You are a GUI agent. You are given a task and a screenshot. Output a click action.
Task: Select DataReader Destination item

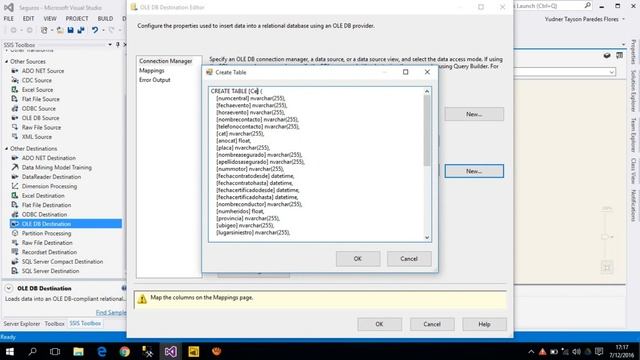pyautogui.click(x=51, y=177)
